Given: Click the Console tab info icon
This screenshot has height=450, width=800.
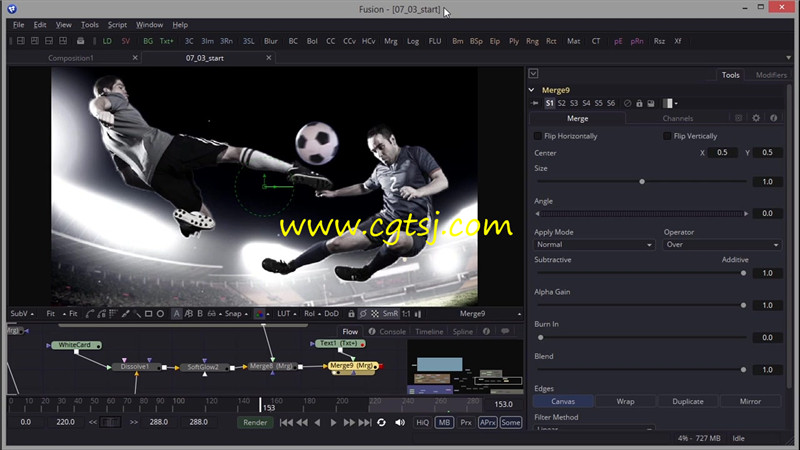Looking at the screenshot, I should pyautogui.click(x=372, y=331).
